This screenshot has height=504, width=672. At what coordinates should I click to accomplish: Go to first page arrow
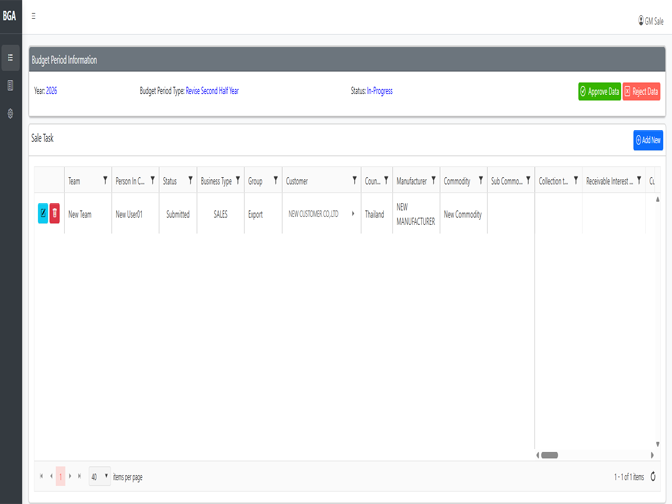tap(41, 476)
